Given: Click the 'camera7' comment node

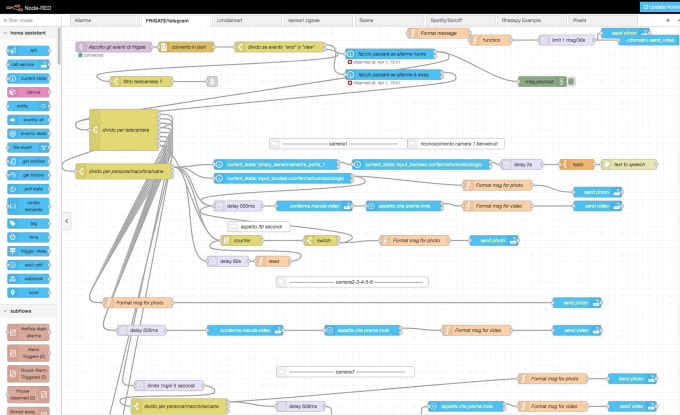Looking at the screenshot, I should [x=345, y=372].
